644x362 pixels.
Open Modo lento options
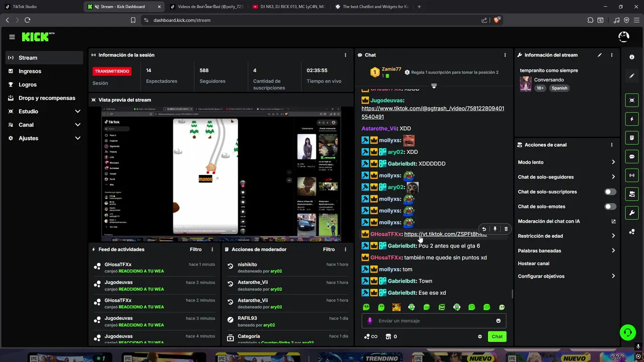[567, 162]
